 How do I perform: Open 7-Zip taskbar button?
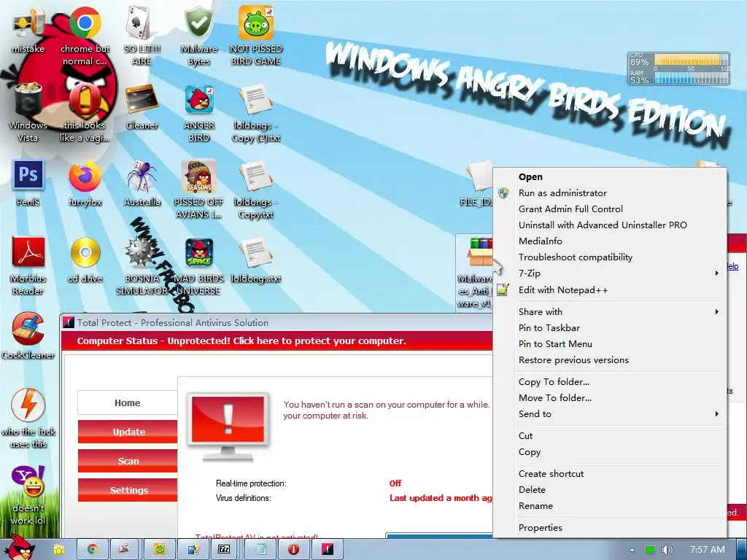click(224, 549)
